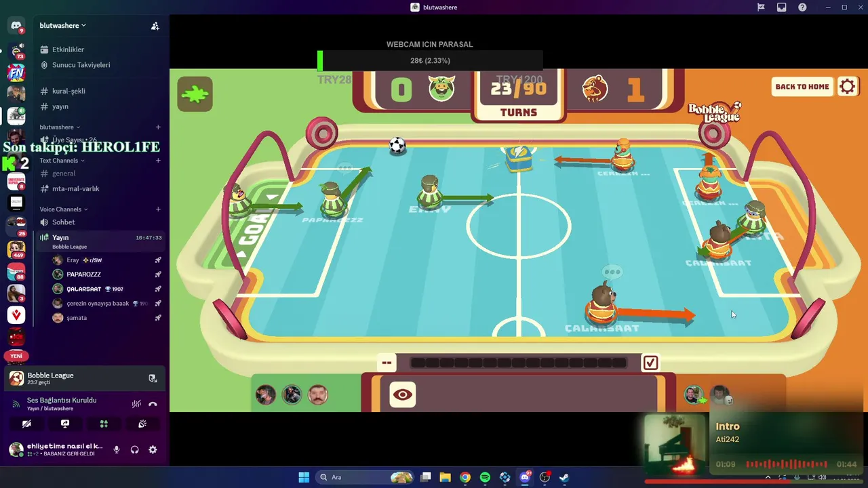Click the invite people icon beside blutwashere
Viewport: 868px width, 488px height.
[x=155, y=26]
